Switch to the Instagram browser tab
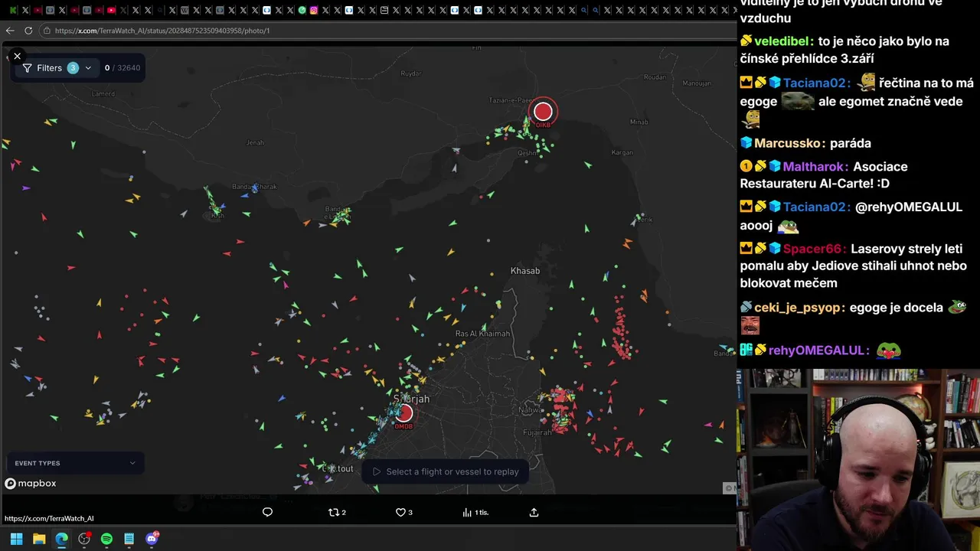 coord(314,10)
